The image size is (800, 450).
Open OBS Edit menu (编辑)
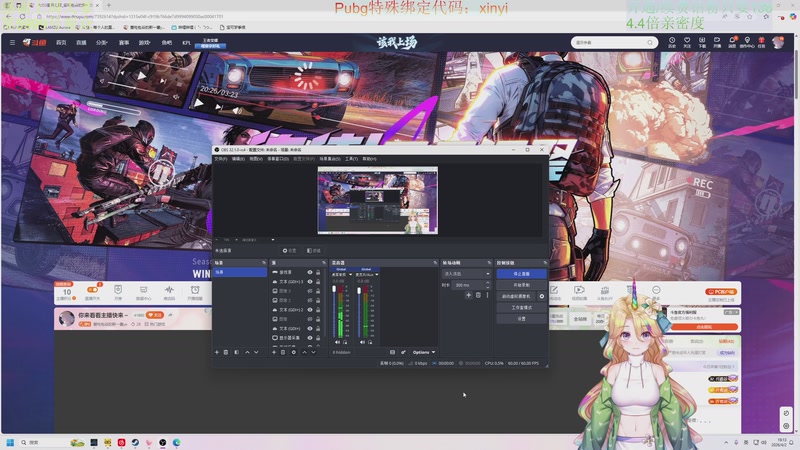[238, 159]
